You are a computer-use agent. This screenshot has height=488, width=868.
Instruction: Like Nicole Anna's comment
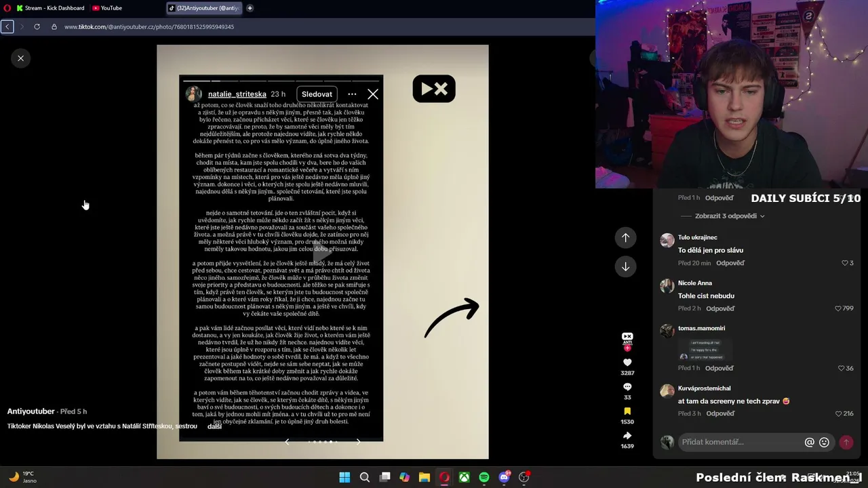click(x=838, y=308)
